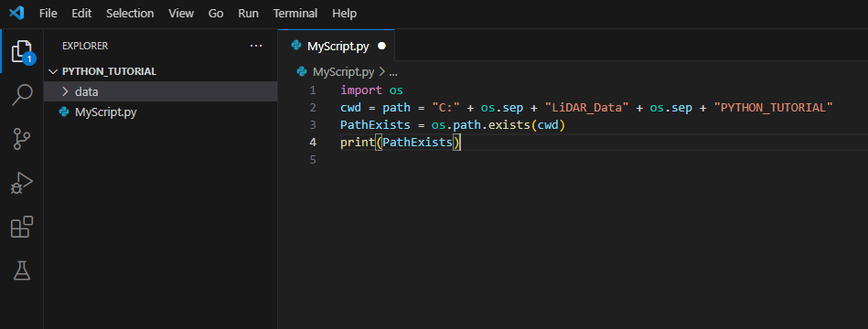Open the Explorer view in activity bar

pos(22,51)
